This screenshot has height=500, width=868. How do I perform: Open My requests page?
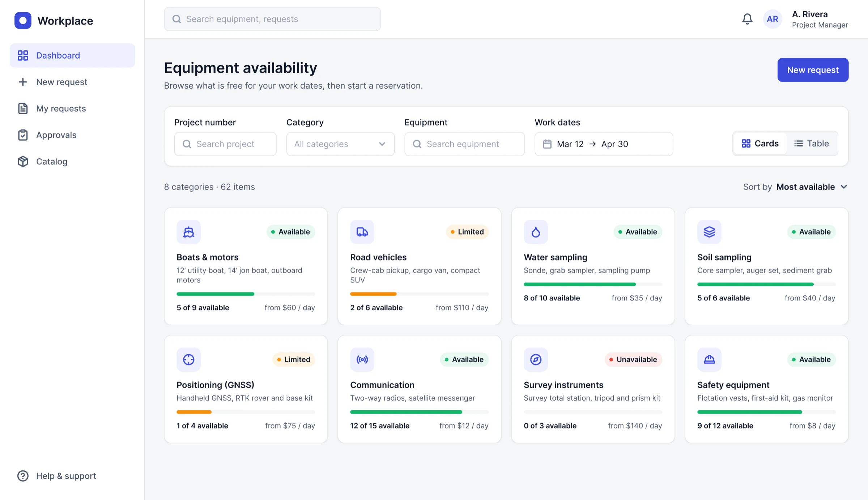click(72, 108)
